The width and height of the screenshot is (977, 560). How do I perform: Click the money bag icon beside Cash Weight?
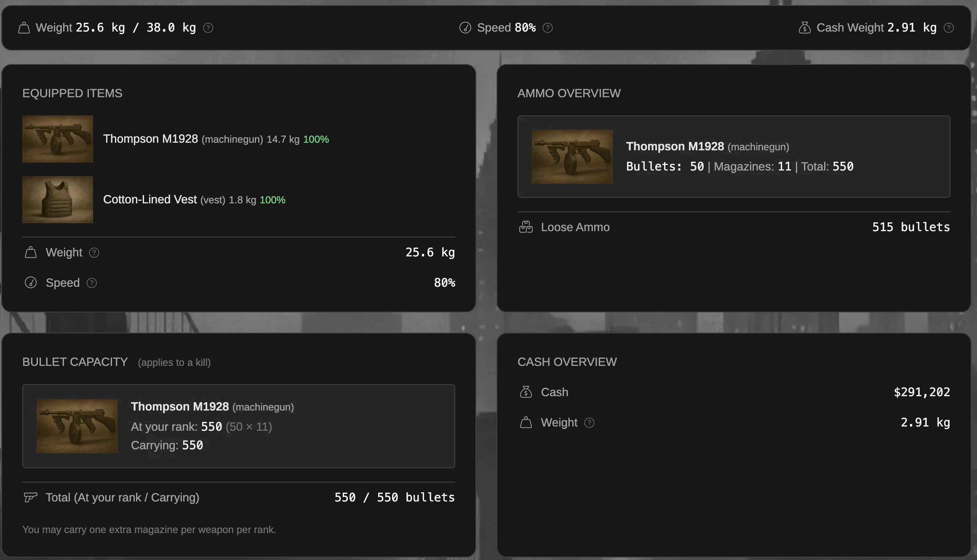[x=804, y=28]
